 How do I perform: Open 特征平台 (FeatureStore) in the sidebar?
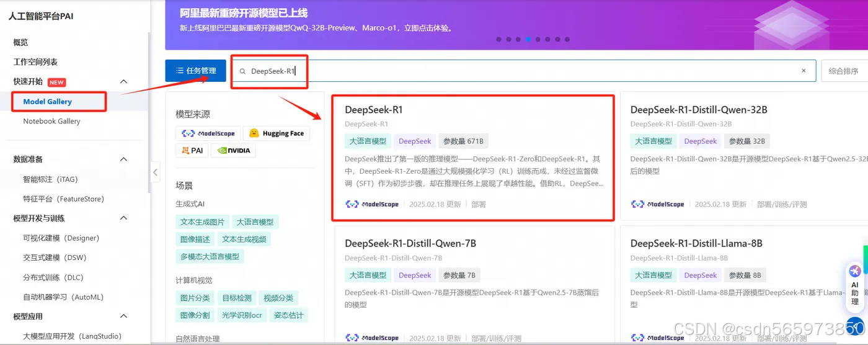click(x=63, y=199)
